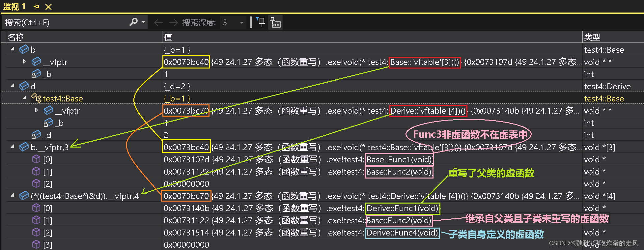Select the _d value 2

coord(166,135)
